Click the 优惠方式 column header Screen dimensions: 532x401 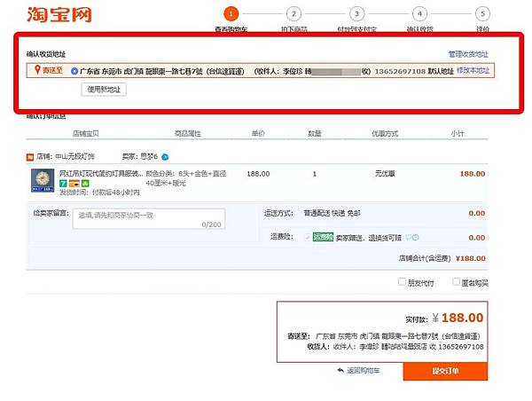(x=385, y=133)
